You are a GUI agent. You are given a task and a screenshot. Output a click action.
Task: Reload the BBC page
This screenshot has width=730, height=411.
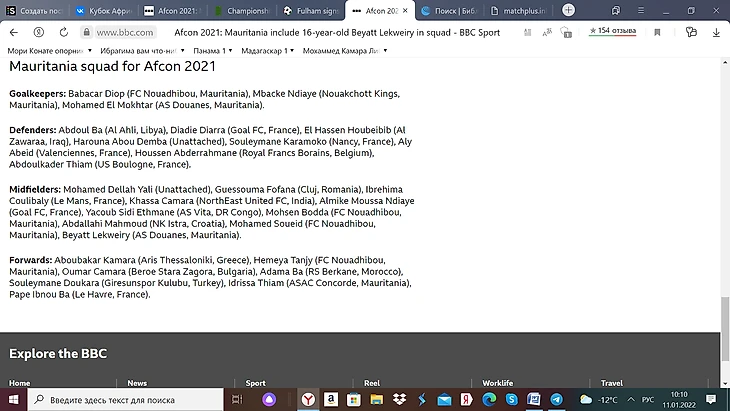point(64,32)
